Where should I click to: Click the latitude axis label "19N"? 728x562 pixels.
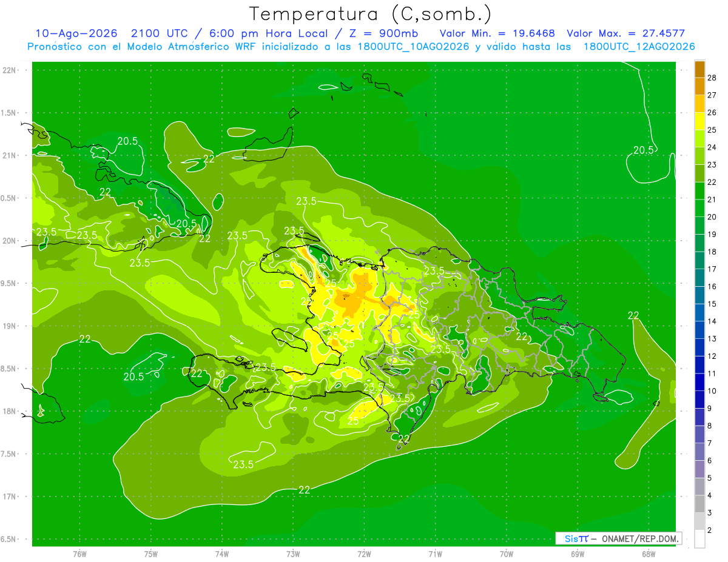pos(10,326)
